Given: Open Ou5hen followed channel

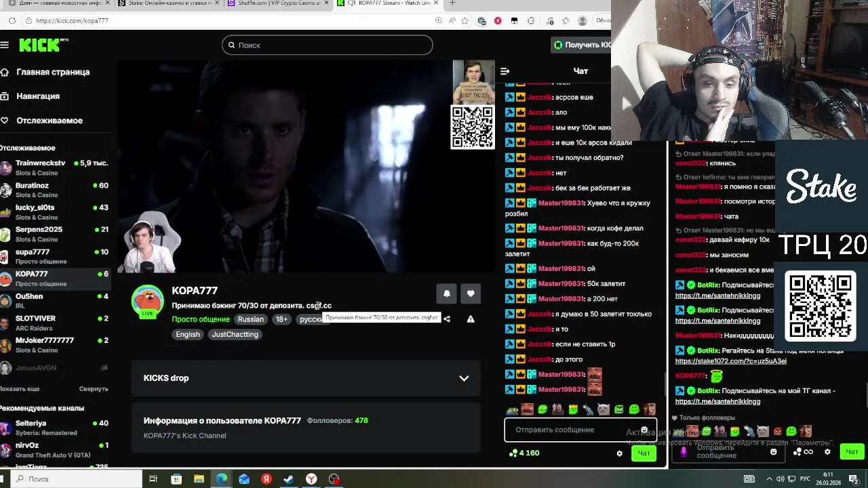Looking at the screenshot, I should point(54,300).
